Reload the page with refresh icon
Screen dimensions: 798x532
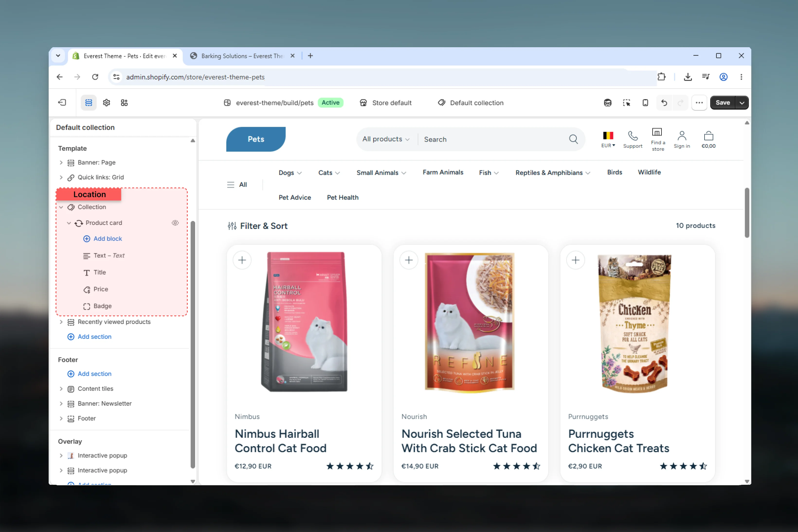point(95,77)
